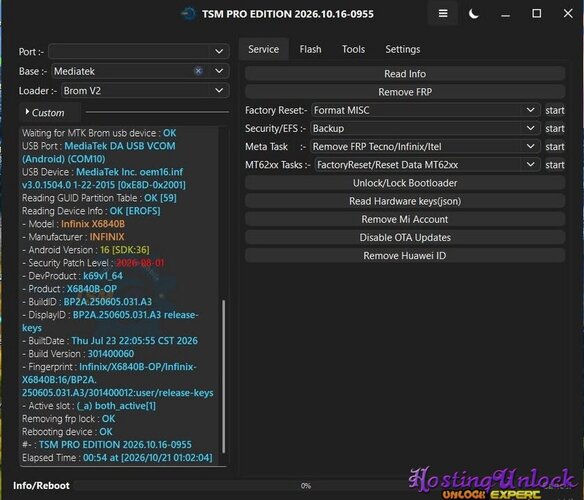
Task: Start the Meta Task
Action: [x=555, y=147]
